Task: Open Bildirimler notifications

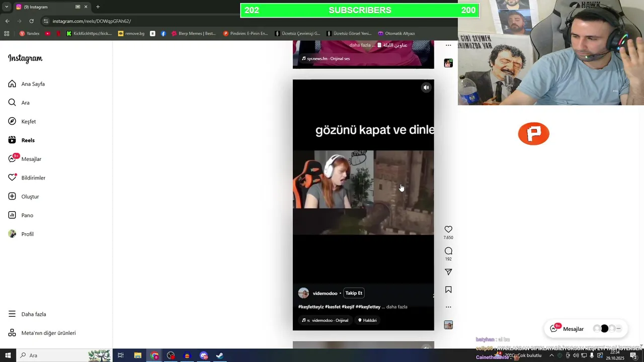Action: pos(27,178)
